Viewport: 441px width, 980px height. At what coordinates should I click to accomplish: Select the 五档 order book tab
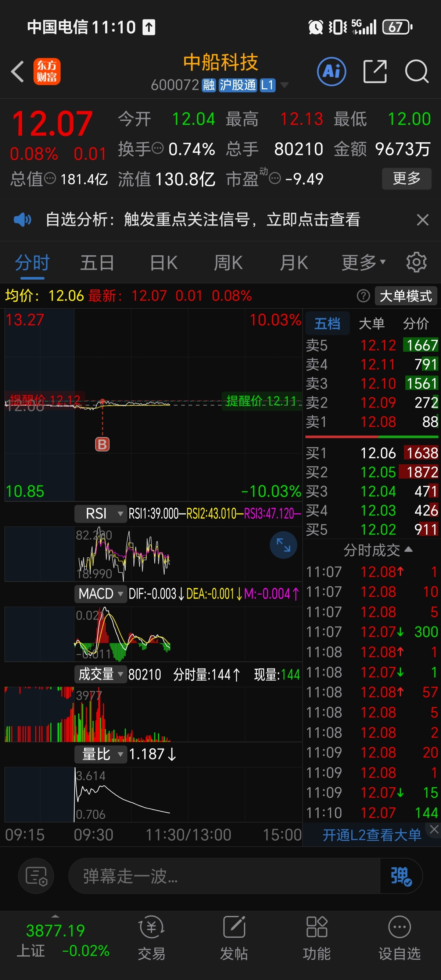pyautogui.click(x=327, y=323)
